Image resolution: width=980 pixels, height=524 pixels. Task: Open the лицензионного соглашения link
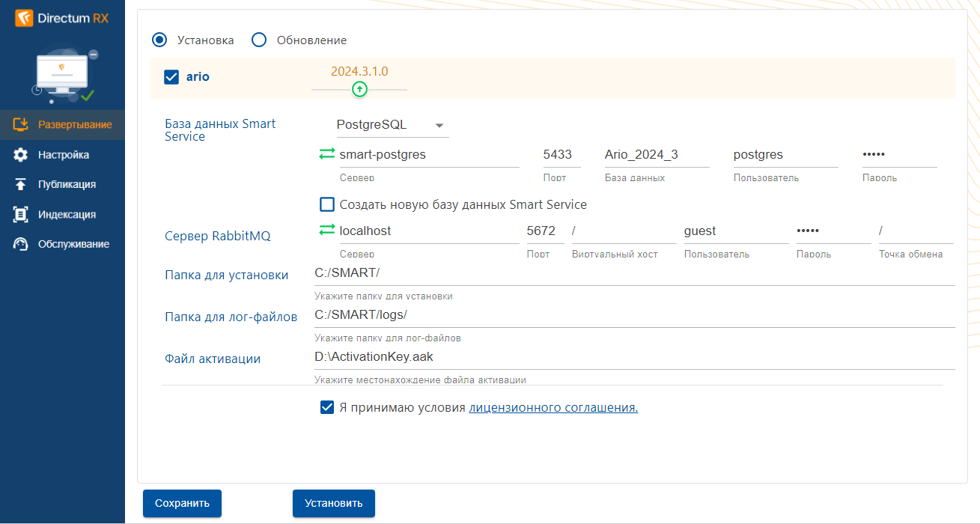point(553,408)
